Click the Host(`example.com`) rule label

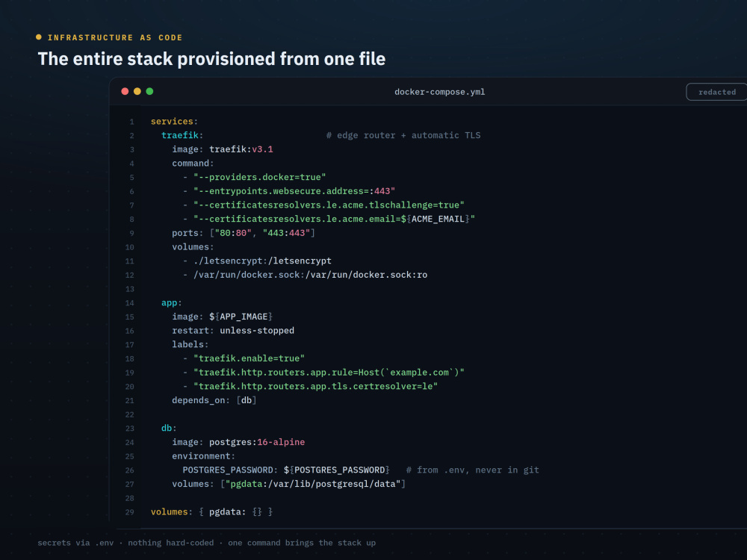click(329, 373)
